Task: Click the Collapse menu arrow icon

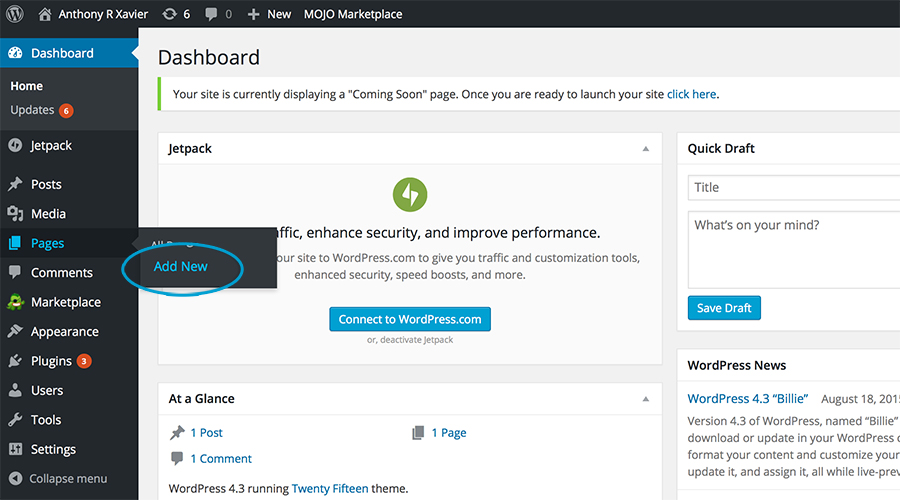Action: (x=15, y=478)
